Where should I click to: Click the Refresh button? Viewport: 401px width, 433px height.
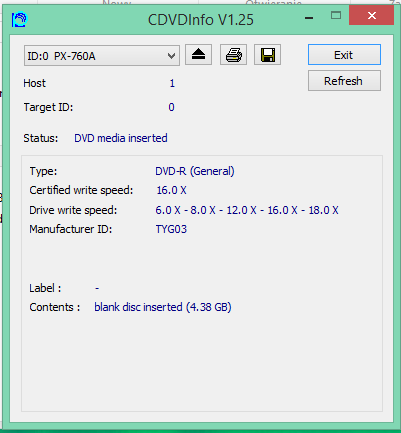pos(344,81)
